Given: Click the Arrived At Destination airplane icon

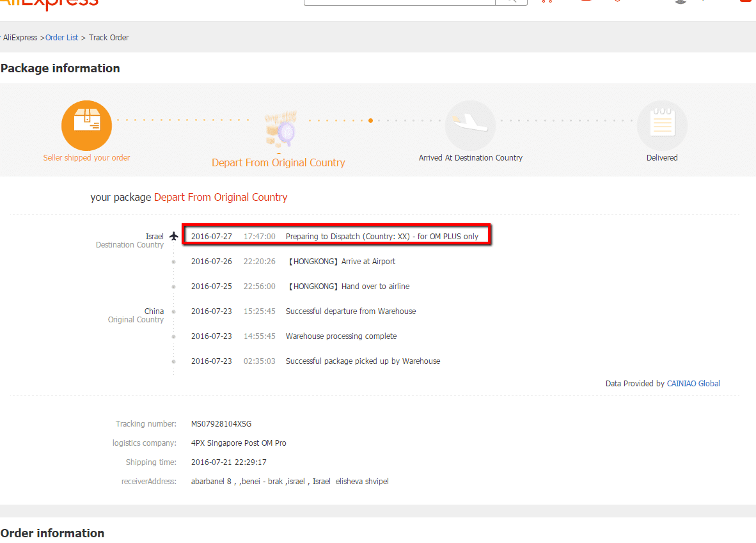Looking at the screenshot, I should [x=470, y=125].
